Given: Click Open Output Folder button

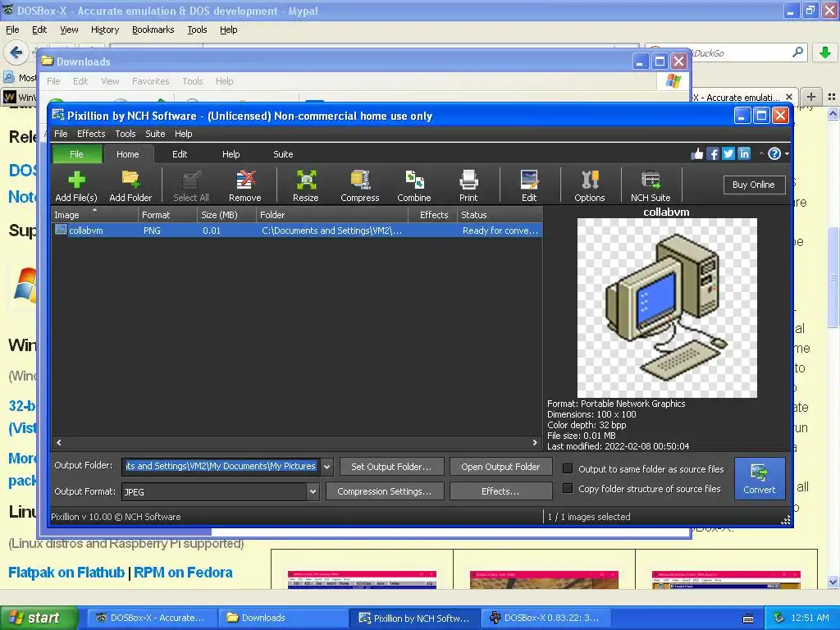Looking at the screenshot, I should coord(501,467).
